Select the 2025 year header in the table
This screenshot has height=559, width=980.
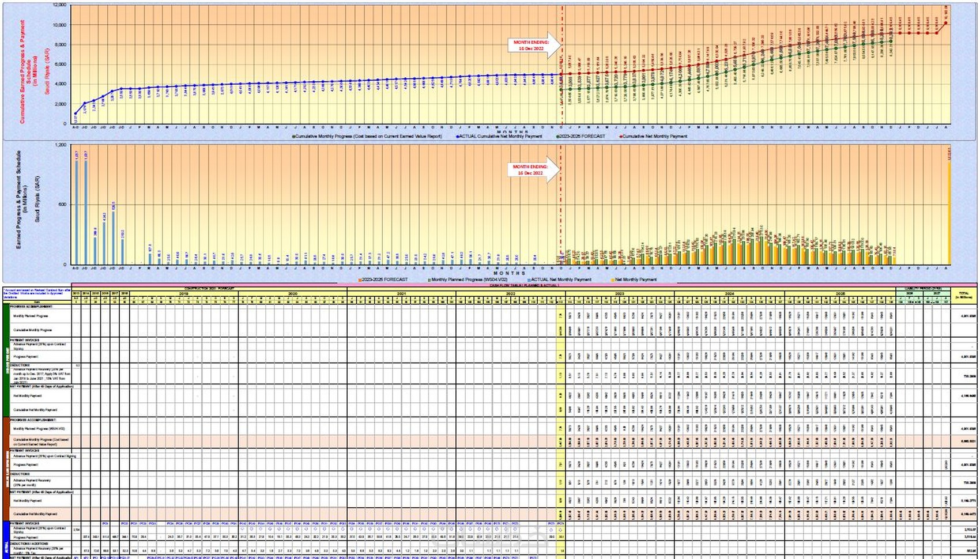click(840, 294)
